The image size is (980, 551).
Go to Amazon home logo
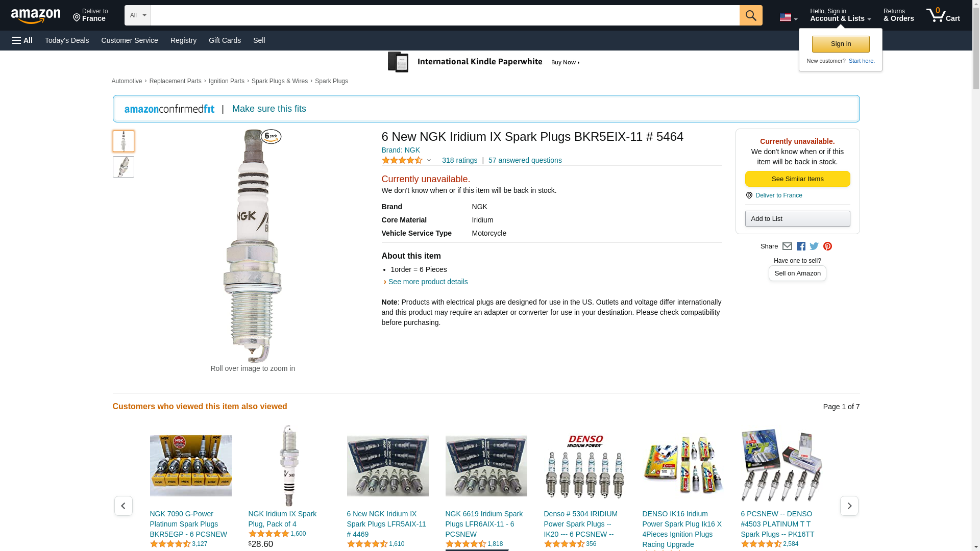[x=36, y=16]
